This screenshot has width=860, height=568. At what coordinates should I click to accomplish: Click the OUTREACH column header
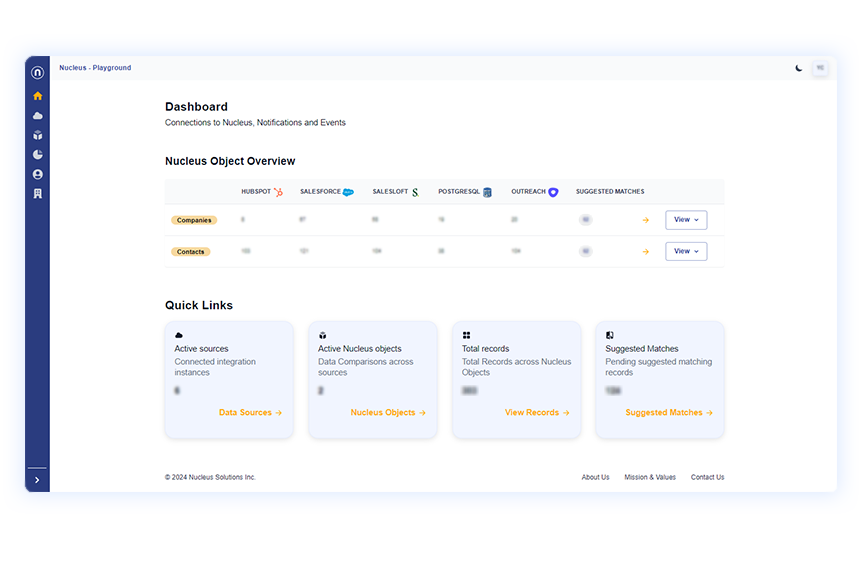pos(529,192)
